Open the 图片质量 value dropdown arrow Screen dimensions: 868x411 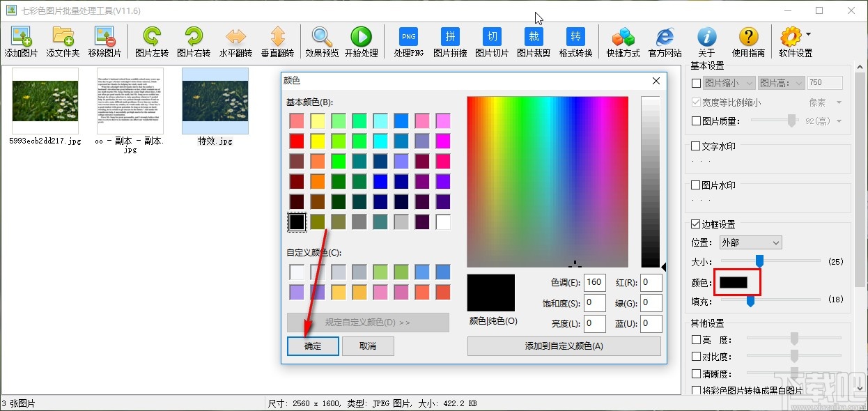click(x=839, y=121)
